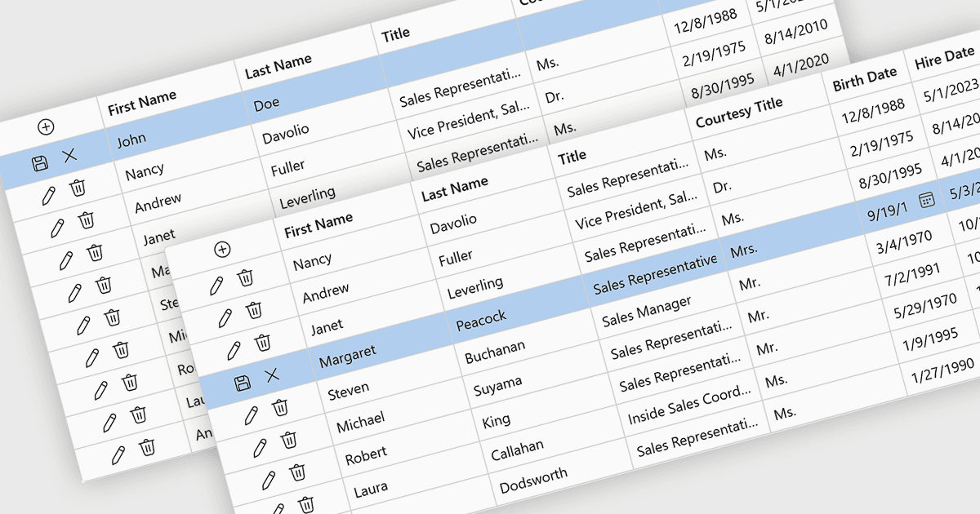The width and height of the screenshot is (980, 514).
Task: Edit Janet Leverling's row in front grid
Action: pyautogui.click(x=234, y=351)
